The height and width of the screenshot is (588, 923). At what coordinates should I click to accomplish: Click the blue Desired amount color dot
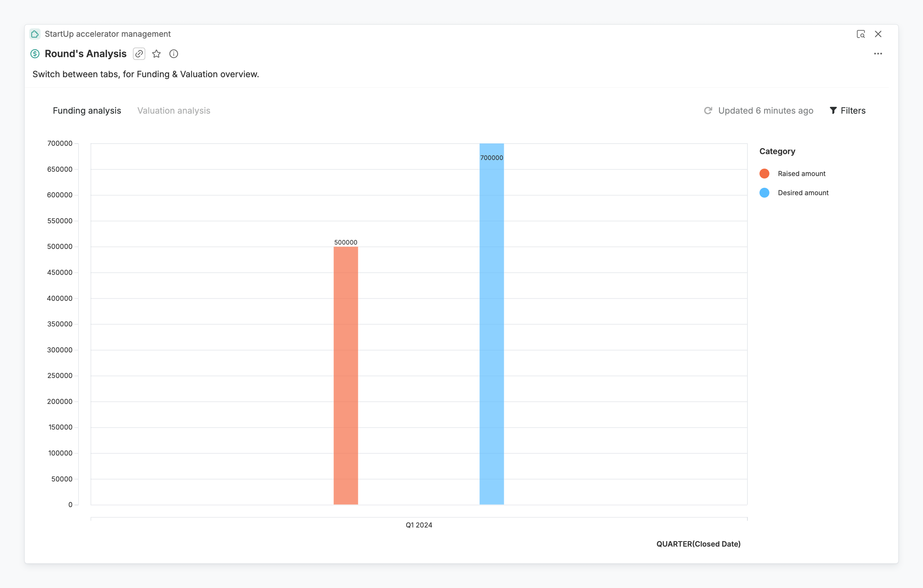[x=764, y=193]
